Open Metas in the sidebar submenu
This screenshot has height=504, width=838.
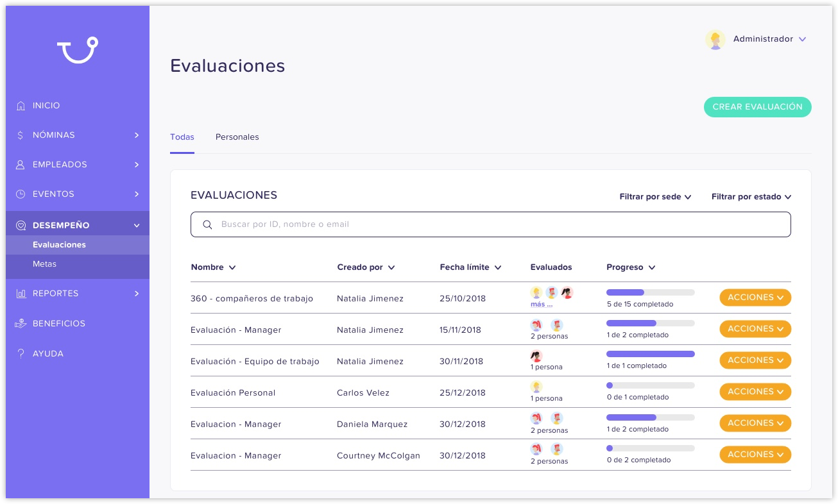pyautogui.click(x=44, y=264)
